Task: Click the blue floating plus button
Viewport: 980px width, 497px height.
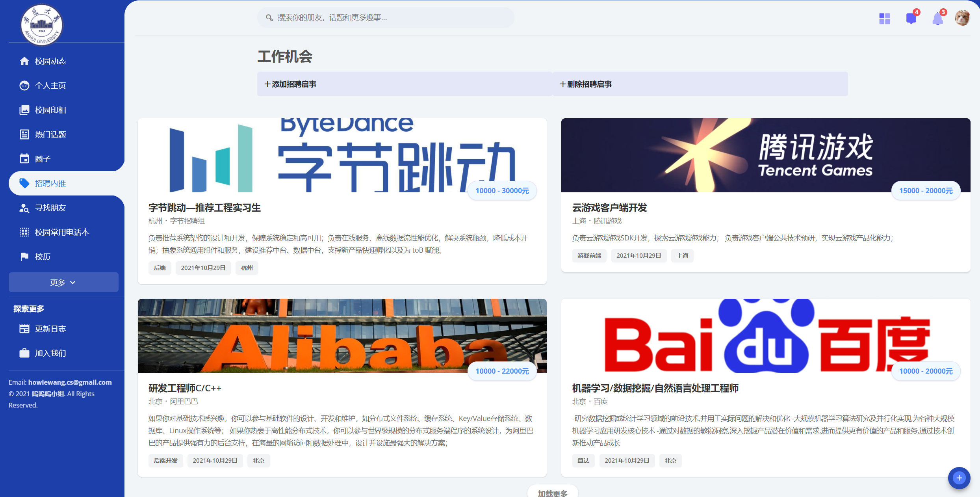Action: (959, 478)
